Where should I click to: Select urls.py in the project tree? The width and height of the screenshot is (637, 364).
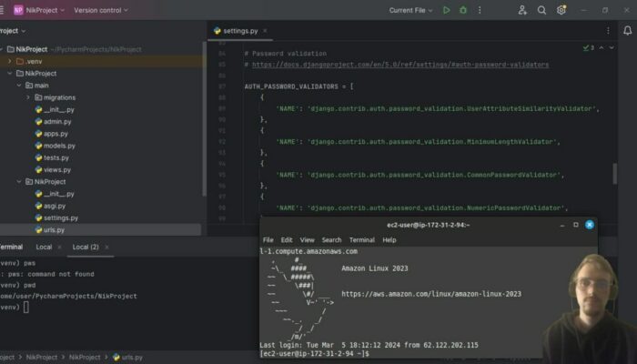(54, 230)
